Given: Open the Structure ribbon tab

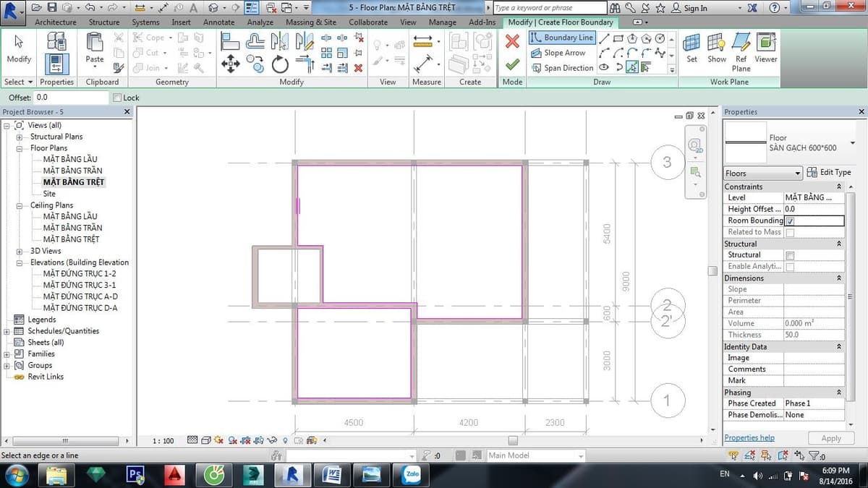Looking at the screenshot, I should pos(104,22).
